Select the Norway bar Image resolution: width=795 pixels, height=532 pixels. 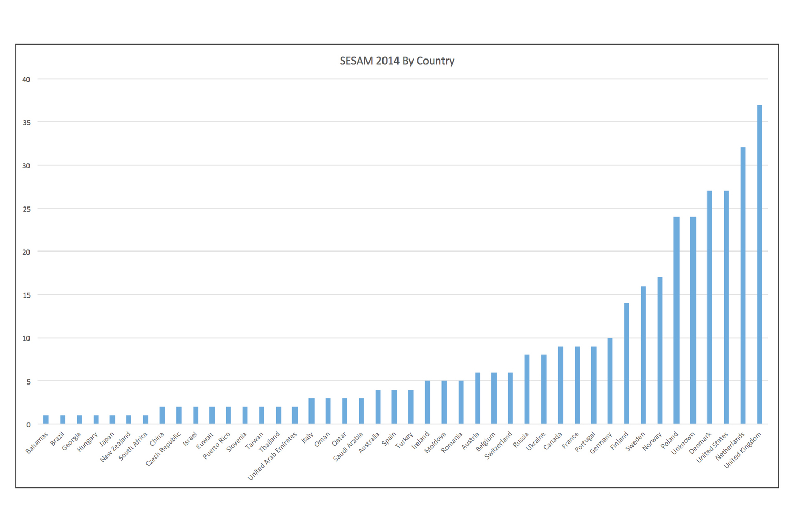click(x=660, y=350)
